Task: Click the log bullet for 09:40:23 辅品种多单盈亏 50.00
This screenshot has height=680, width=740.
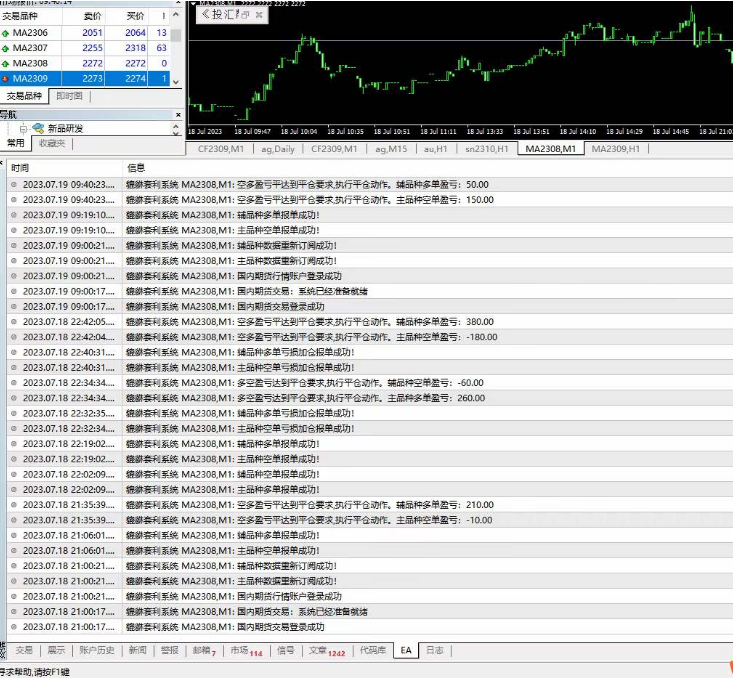Action: click(x=14, y=185)
